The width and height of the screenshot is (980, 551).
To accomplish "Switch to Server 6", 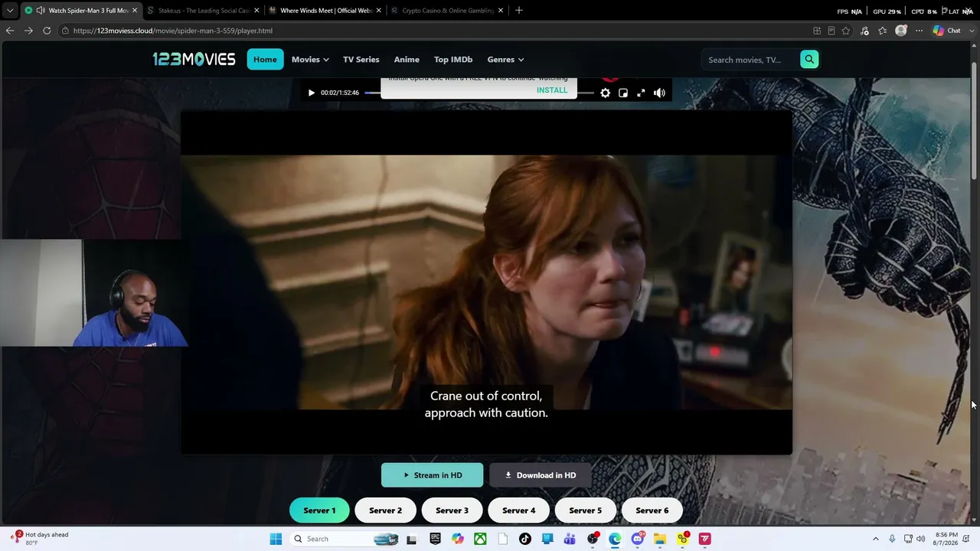I will 652,510.
